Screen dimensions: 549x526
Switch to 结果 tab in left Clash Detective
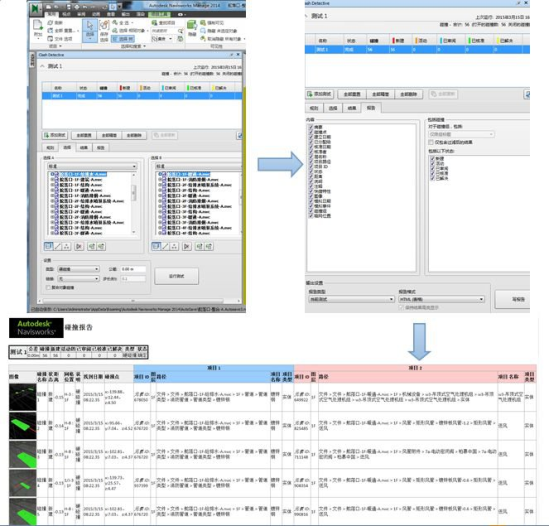[84, 148]
